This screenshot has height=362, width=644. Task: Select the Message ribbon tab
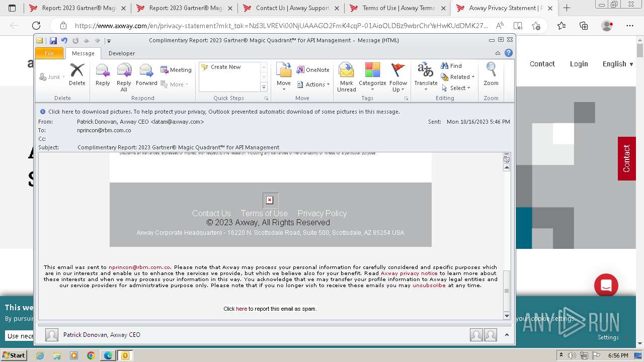(x=83, y=53)
